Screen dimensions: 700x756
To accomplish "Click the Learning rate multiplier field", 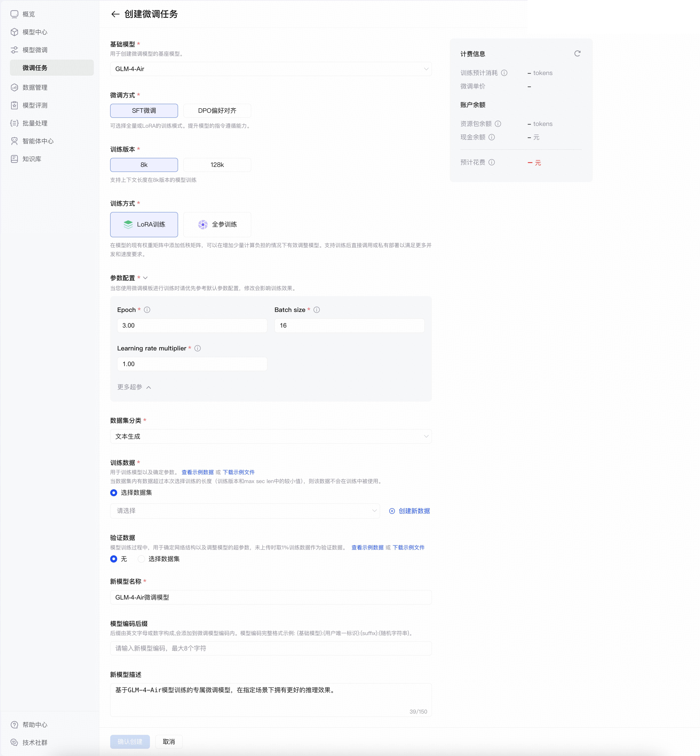I will point(192,364).
